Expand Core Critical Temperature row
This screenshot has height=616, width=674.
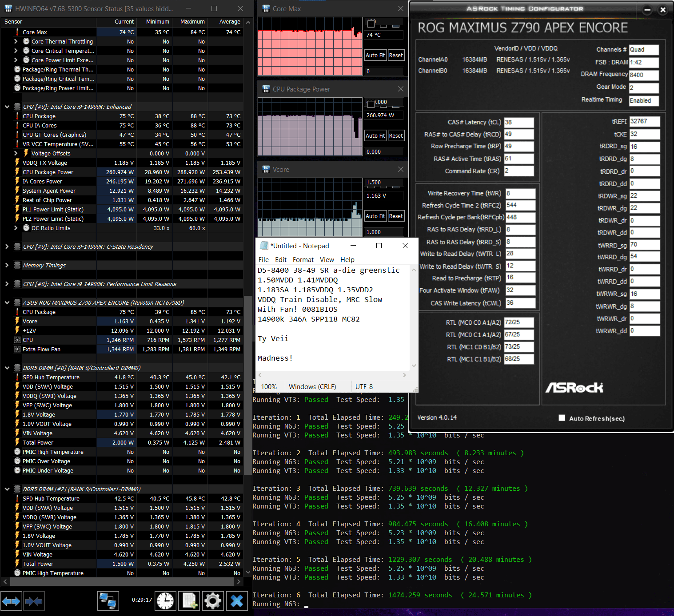[16, 51]
